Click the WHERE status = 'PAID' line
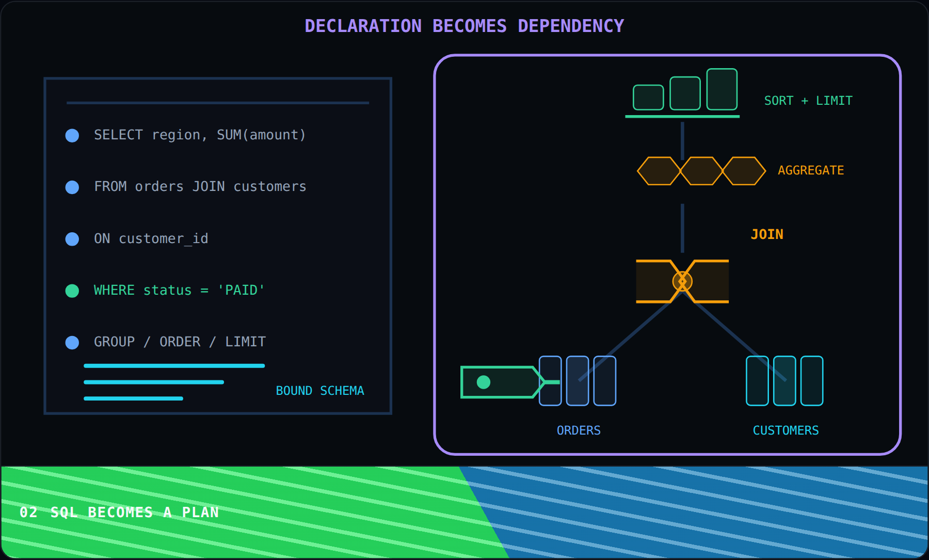 coord(179,290)
